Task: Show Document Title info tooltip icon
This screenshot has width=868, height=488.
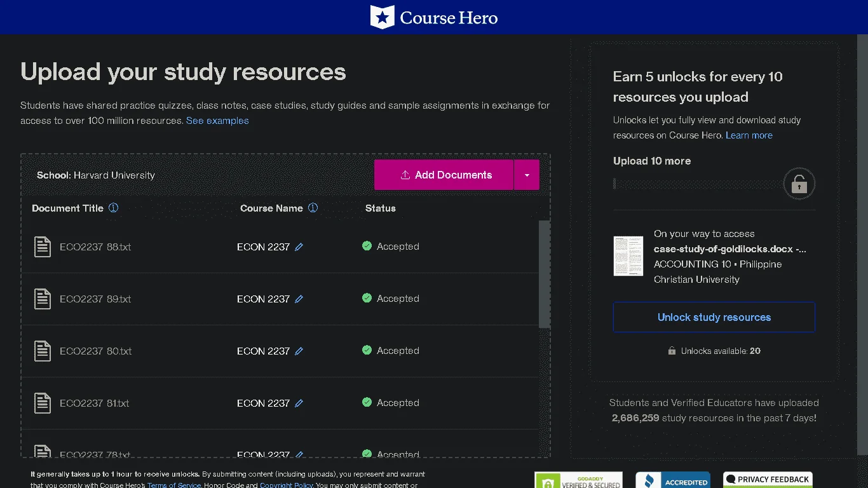Action: click(x=114, y=208)
